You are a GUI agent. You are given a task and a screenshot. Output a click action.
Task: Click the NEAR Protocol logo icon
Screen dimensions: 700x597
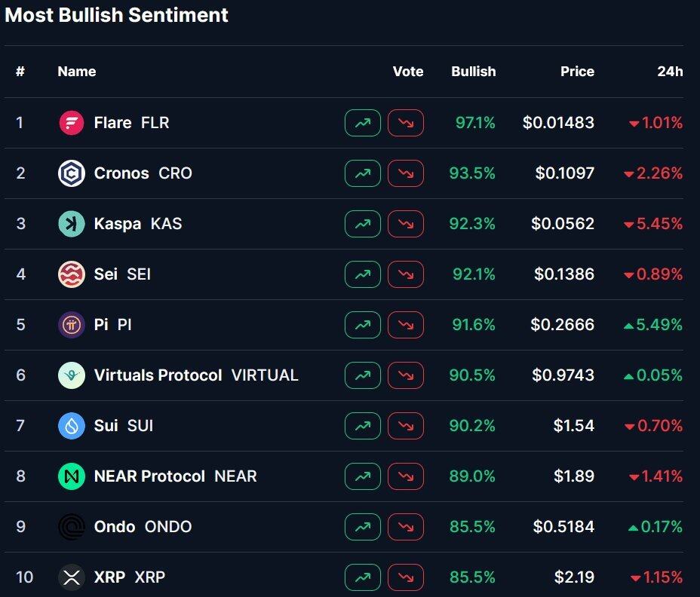click(72, 476)
